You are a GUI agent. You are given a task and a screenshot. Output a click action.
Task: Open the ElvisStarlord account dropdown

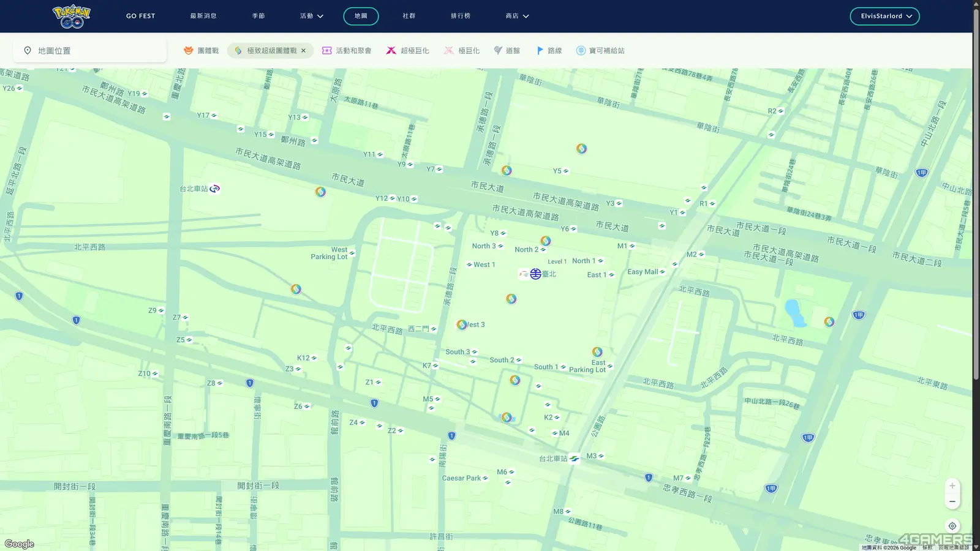click(x=884, y=16)
